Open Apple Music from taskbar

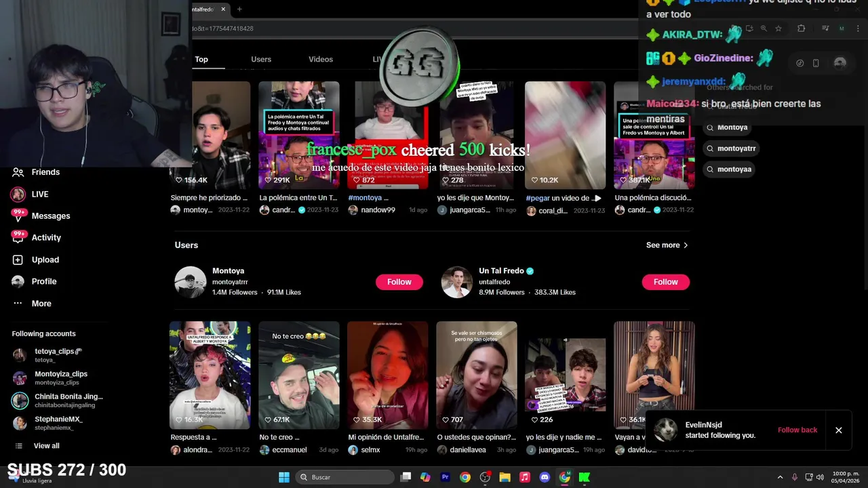pyautogui.click(x=525, y=477)
